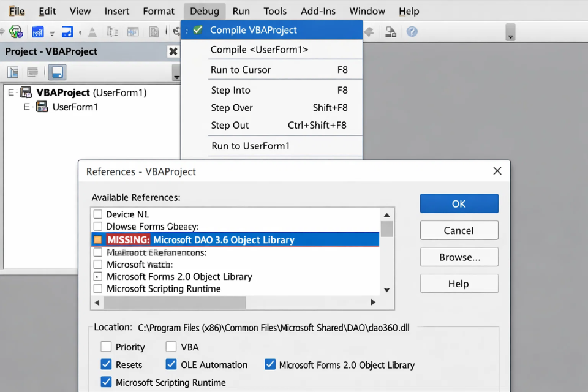The image size is (588, 392).
Task: Click the View Object icon in Project panel
Action: (32, 72)
